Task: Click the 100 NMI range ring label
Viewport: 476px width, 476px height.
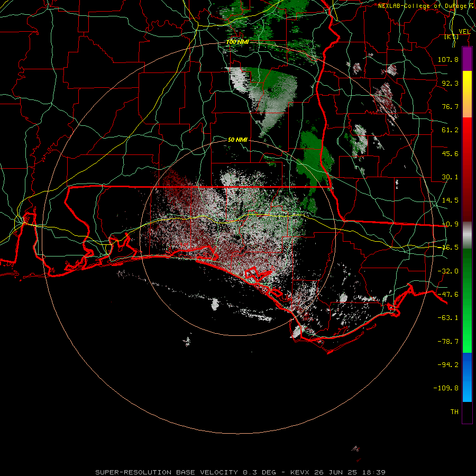Action: point(237,42)
